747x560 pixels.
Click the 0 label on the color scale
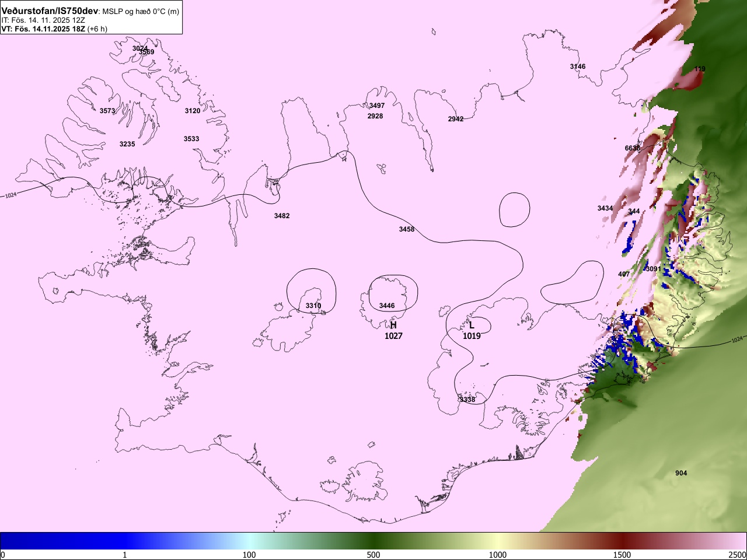tap(3, 555)
